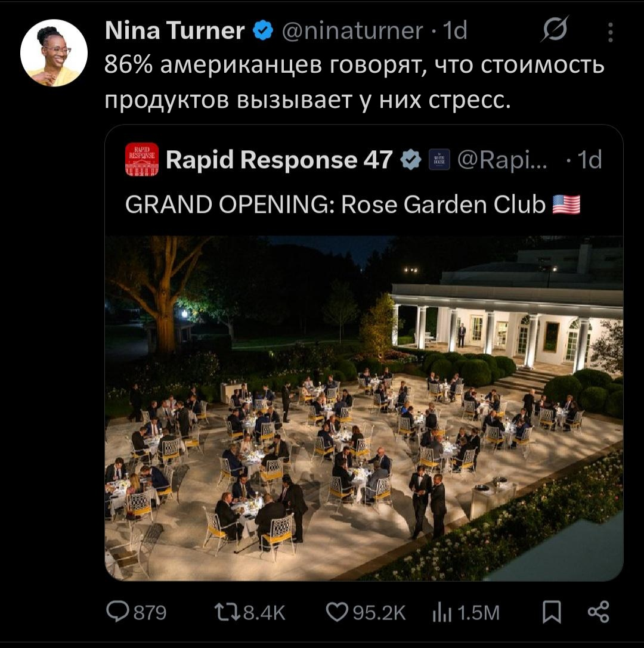Screen dimensions: 644x648
Task: Click the Nina Turner display name
Action: coord(175,30)
